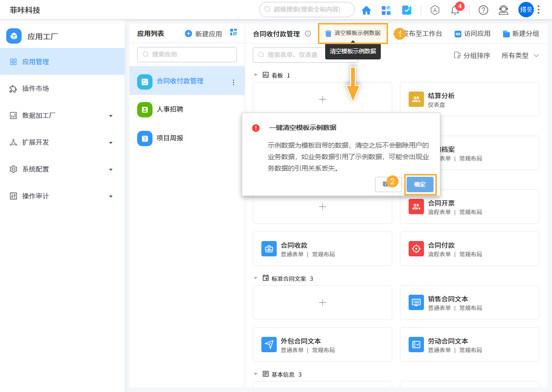Open the apps grid icon in top bar

click(x=386, y=10)
